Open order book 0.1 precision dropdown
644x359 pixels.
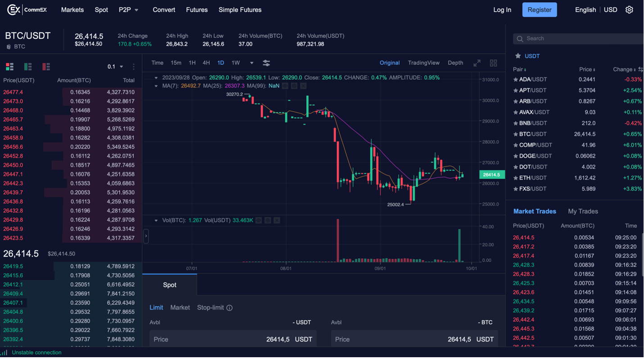tap(115, 67)
